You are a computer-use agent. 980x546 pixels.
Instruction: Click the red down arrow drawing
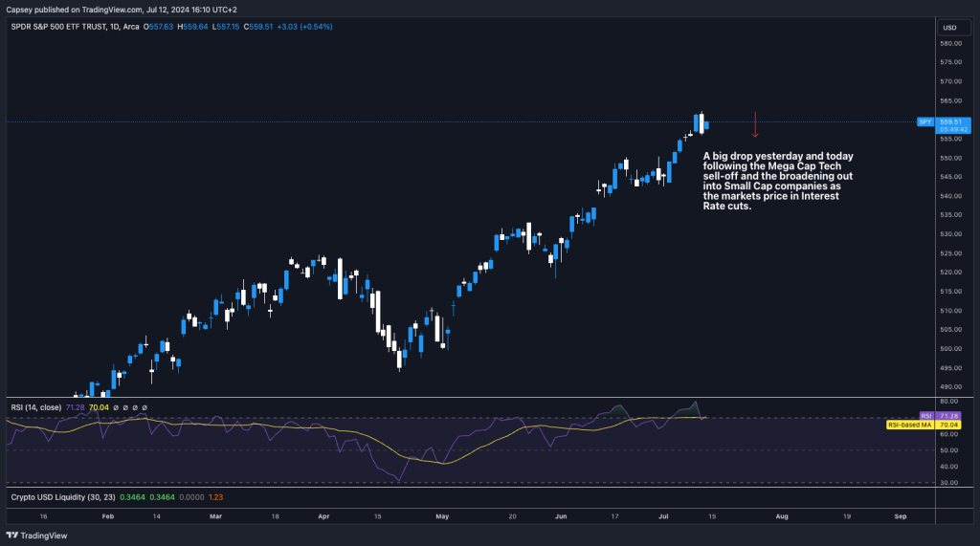[755, 124]
